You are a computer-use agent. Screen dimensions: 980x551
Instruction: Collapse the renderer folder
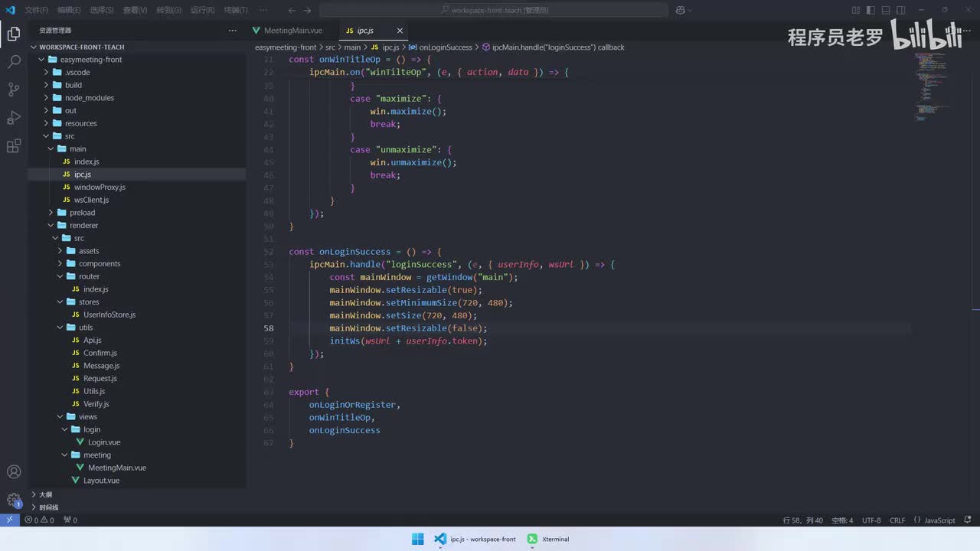[83, 225]
